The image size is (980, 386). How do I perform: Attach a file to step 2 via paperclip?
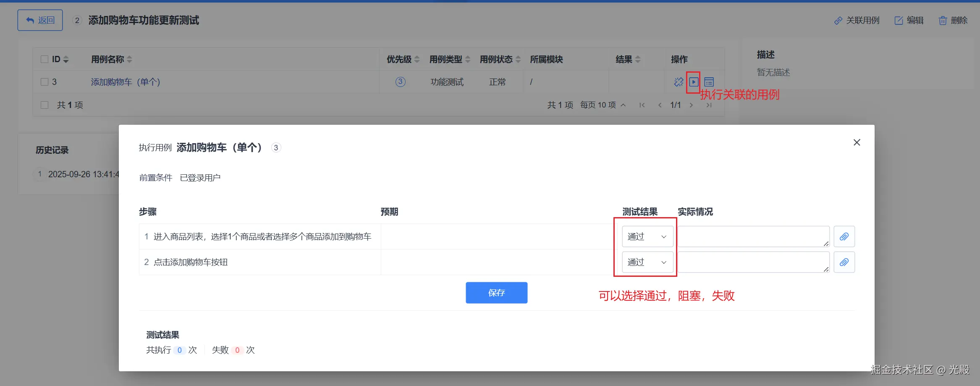844,262
